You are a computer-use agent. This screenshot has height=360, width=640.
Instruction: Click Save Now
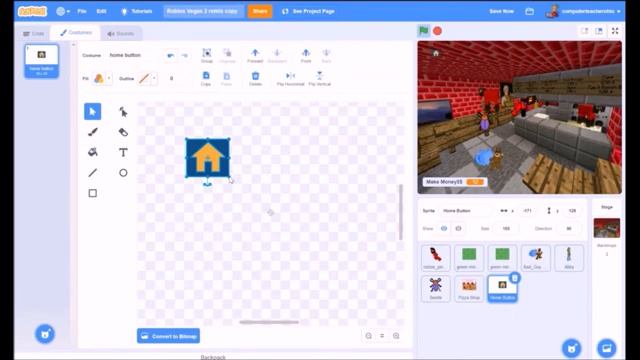(x=502, y=11)
